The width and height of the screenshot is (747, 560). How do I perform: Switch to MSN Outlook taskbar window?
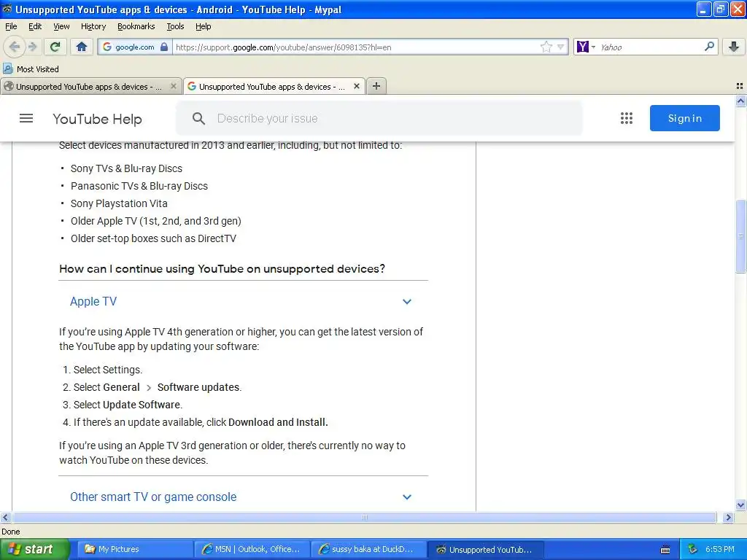click(x=252, y=549)
